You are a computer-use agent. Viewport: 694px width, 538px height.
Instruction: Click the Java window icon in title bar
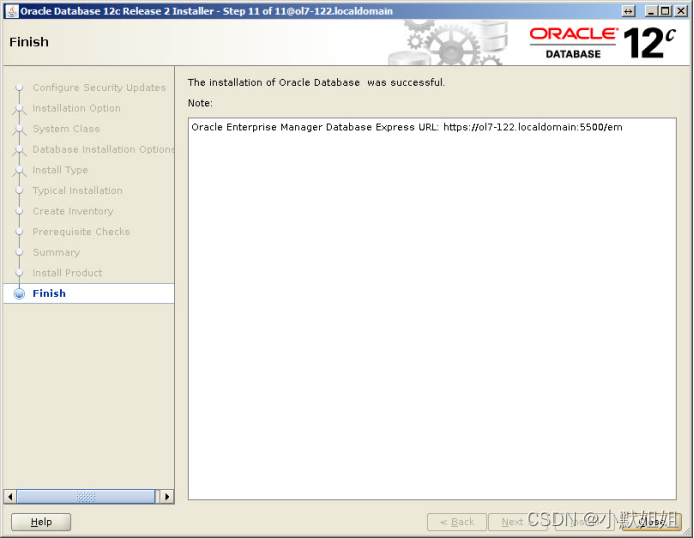(x=12, y=11)
